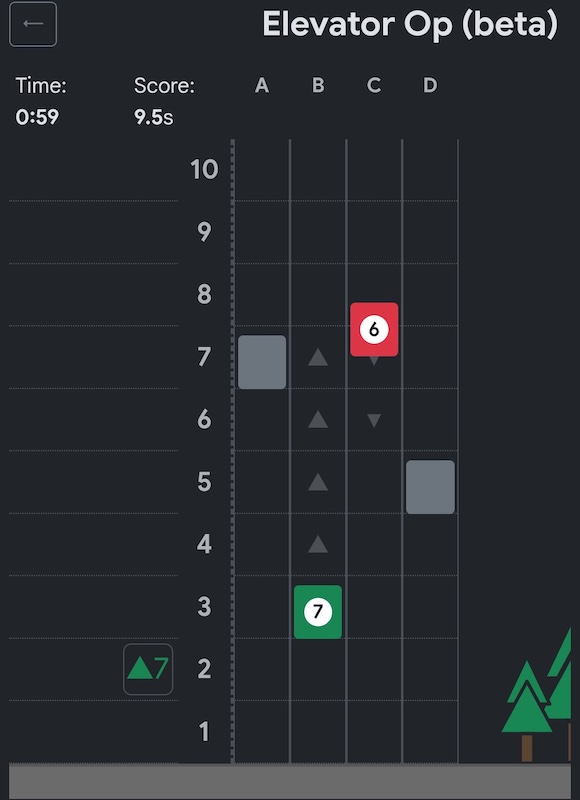
Task: Click column B up arrow at floor 5
Action: [318, 482]
